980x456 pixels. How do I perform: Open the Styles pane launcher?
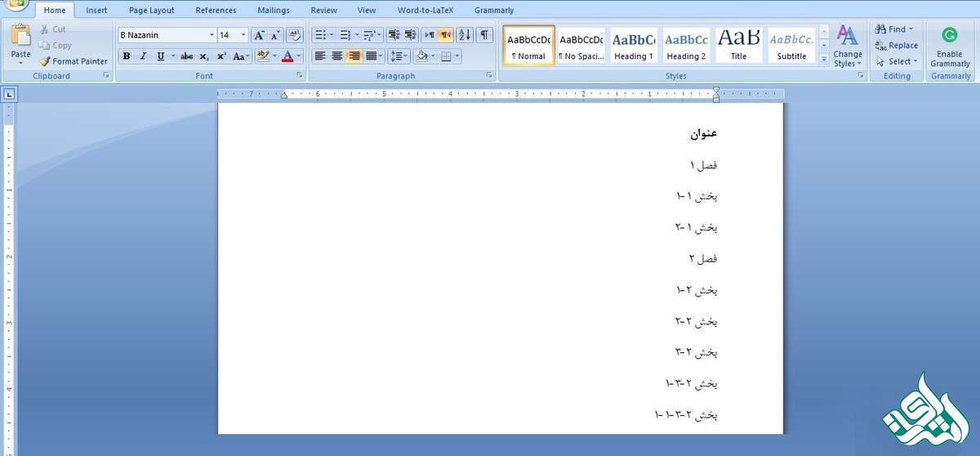pos(860,75)
